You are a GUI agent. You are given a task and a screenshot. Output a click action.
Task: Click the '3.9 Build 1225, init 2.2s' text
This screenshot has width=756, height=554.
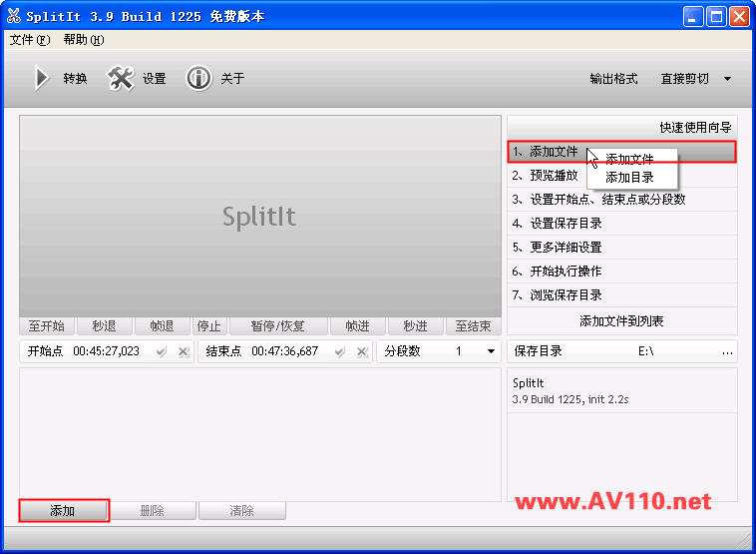pos(570,399)
